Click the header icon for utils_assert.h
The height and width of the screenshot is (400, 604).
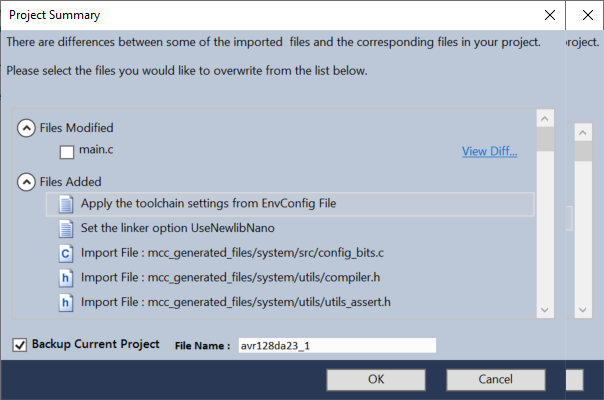point(67,300)
